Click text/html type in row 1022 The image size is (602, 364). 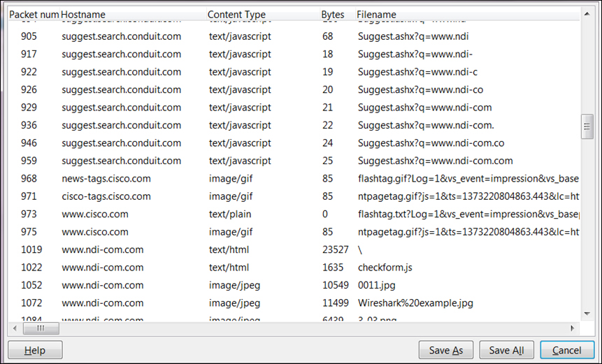coord(229,268)
